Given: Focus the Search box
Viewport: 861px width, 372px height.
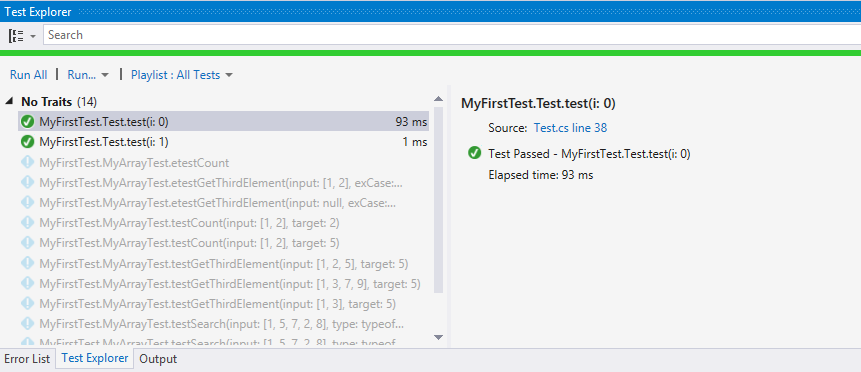Looking at the screenshot, I should pyautogui.click(x=451, y=35).
